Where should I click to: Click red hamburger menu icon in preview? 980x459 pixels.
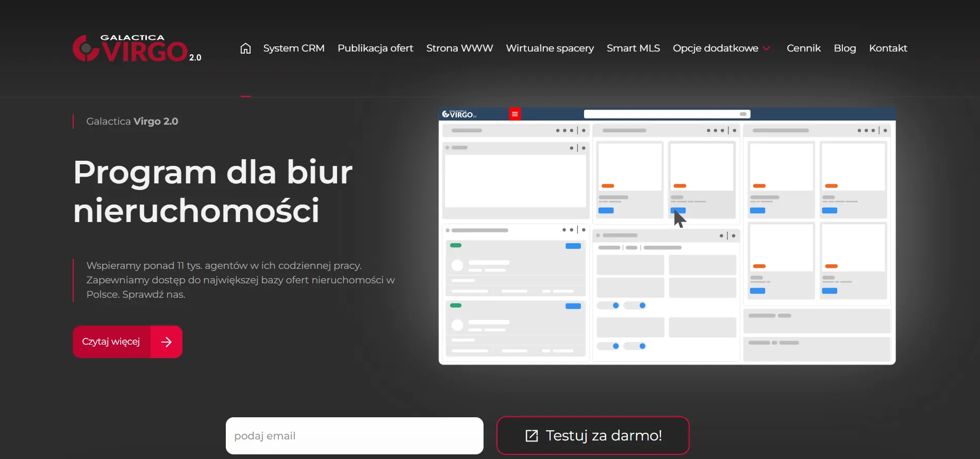tap(514, 114)
